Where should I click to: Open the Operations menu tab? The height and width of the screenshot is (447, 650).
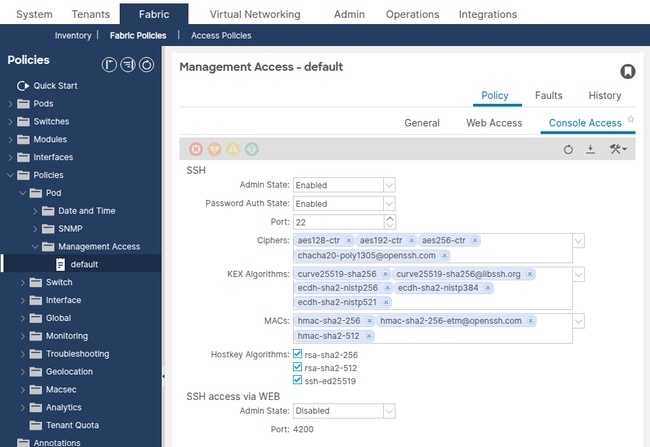pyautogui.click(x=412, y=14)
